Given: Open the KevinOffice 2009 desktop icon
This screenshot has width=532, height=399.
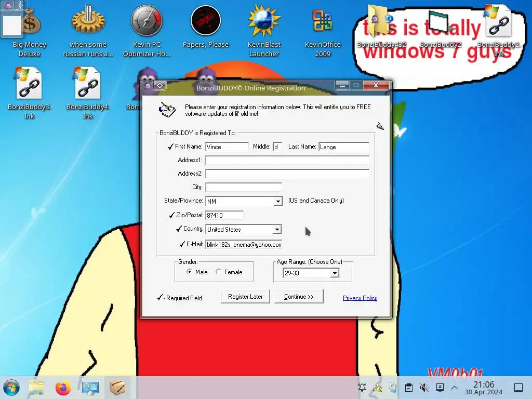Looking at the screenshot, I should click(x=323, y=31).
